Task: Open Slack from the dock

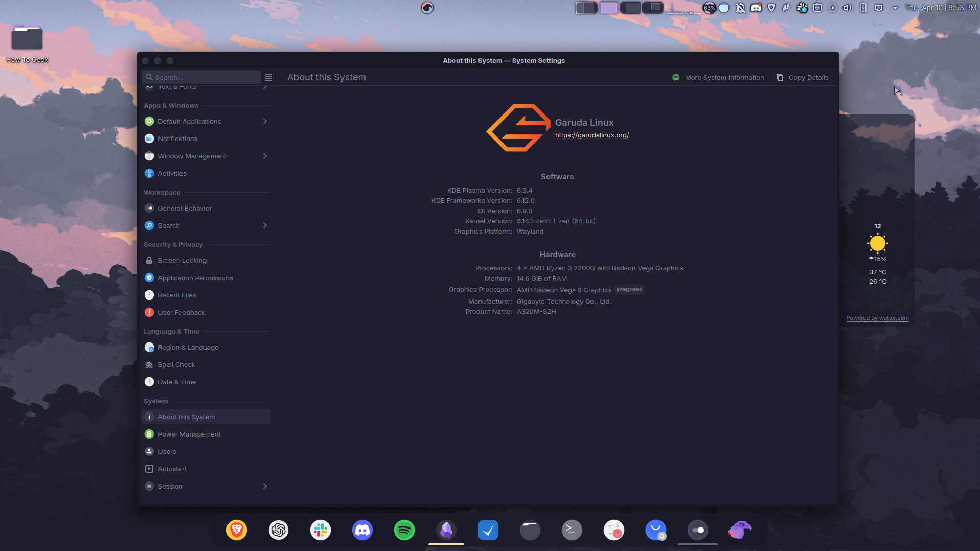Action: point(321,530)
